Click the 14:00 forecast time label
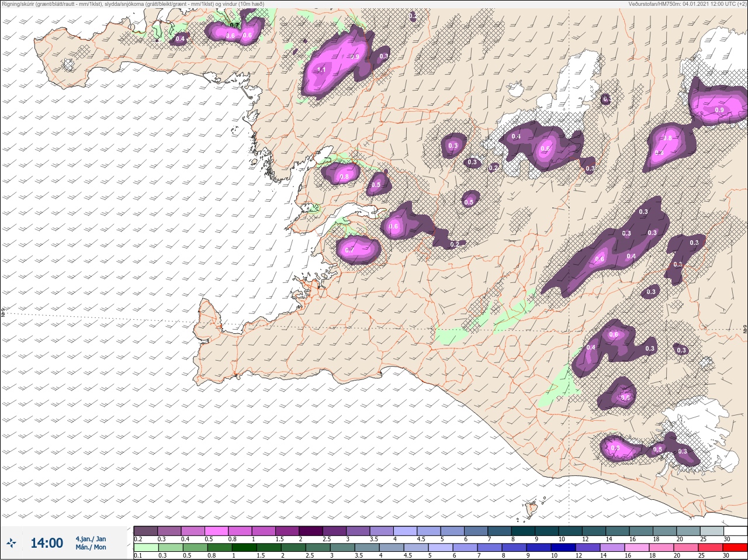This screenshot has height=560, width=748. 47,543
